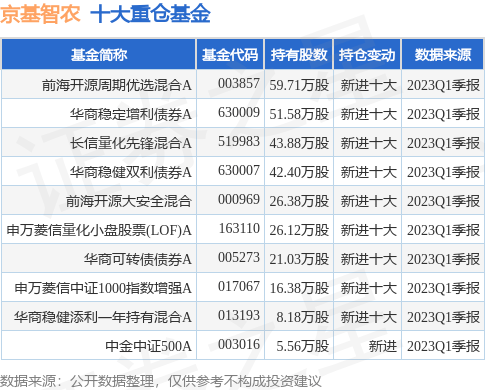Image resolution: width=485 pixels, height=390 pixels.
Task: Click the 16.38万股 holdings cell
Action: click(x=299, y=288)
